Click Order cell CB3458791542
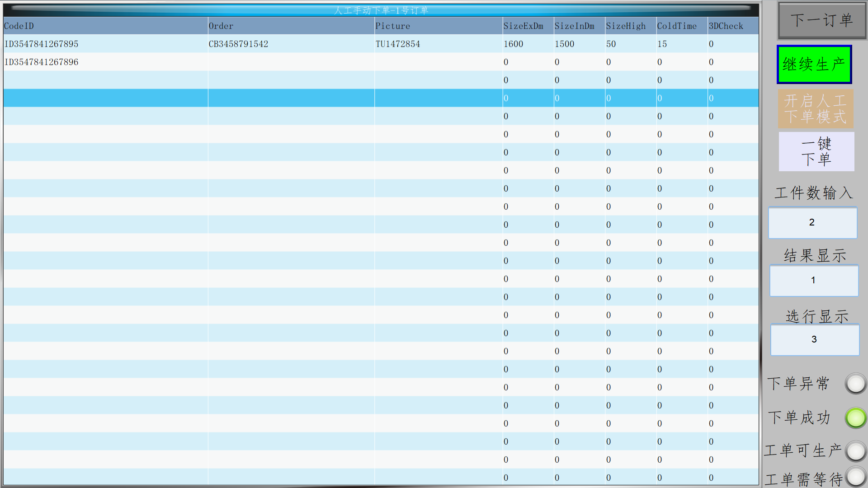Screen dimensions: 868x488 click(238, 44)
